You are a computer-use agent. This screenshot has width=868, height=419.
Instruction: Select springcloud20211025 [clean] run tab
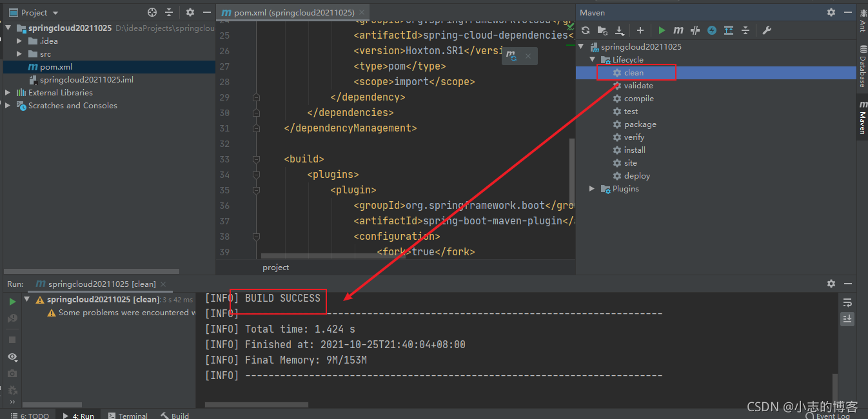click(x=101, y=284)
